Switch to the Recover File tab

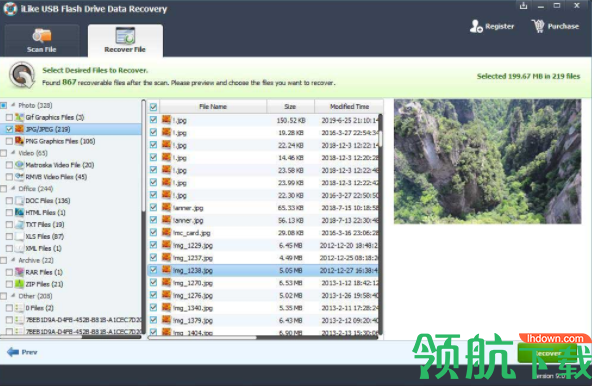coord(125,40)
